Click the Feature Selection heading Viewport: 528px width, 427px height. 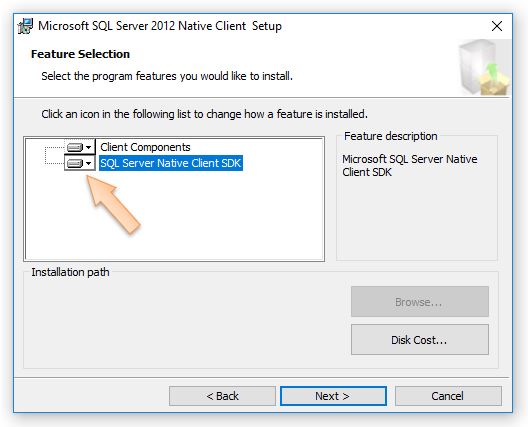[80, 54]
